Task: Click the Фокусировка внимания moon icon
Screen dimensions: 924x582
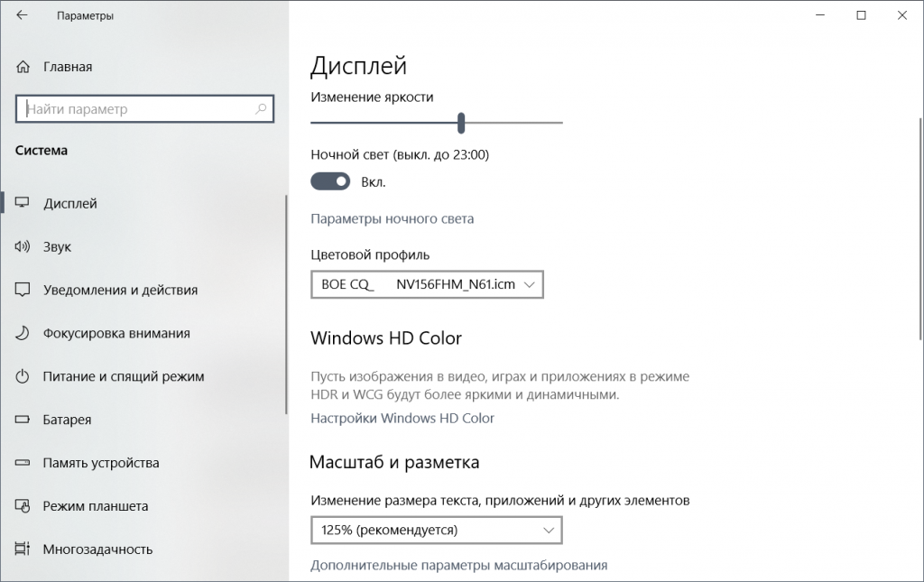Action: pyautogui.click(x=23, y=333)
